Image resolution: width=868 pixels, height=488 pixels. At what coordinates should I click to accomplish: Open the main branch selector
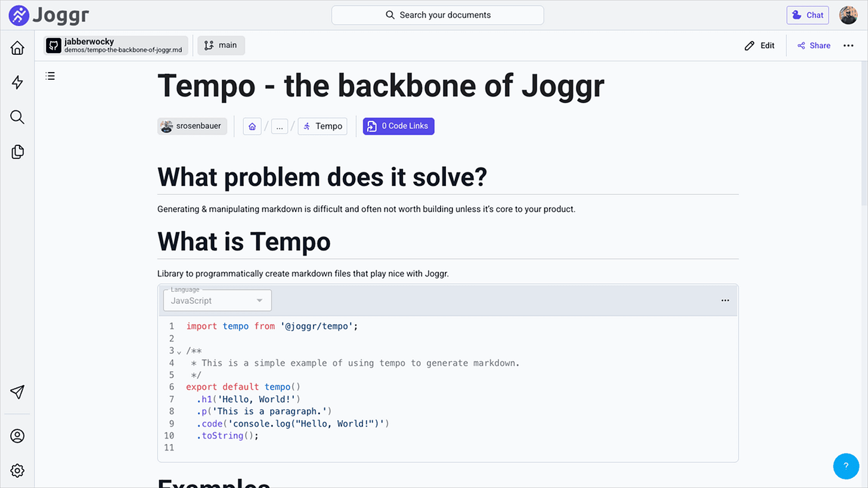[221, 45]
